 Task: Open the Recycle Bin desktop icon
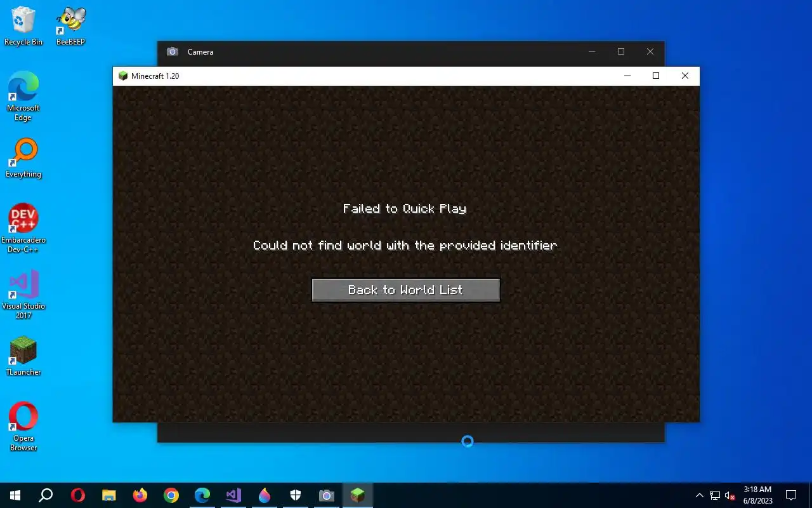pyautogui.click(x=23, y=26)
